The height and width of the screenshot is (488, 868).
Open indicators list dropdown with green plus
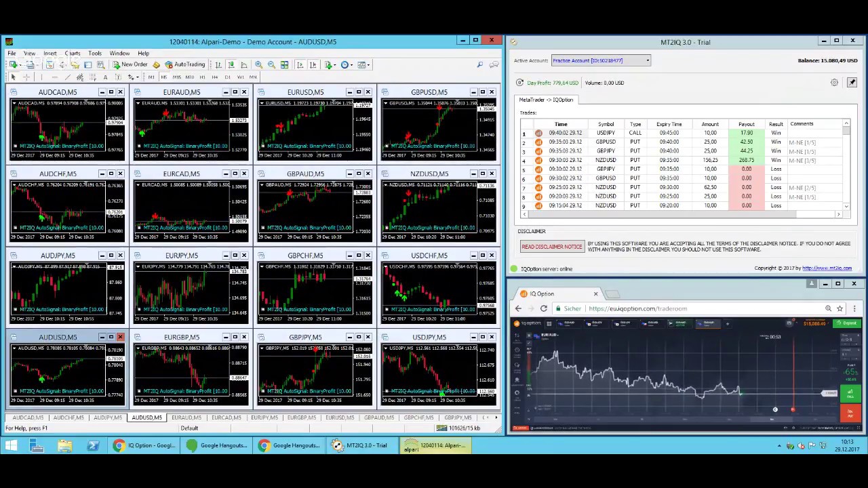point(330,64)
